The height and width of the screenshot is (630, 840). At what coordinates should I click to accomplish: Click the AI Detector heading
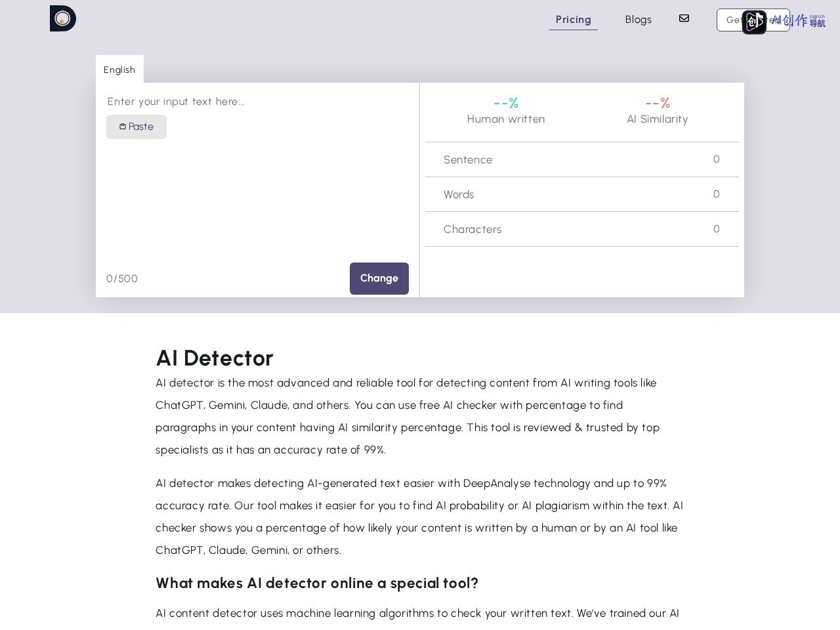tap(215, 358)
